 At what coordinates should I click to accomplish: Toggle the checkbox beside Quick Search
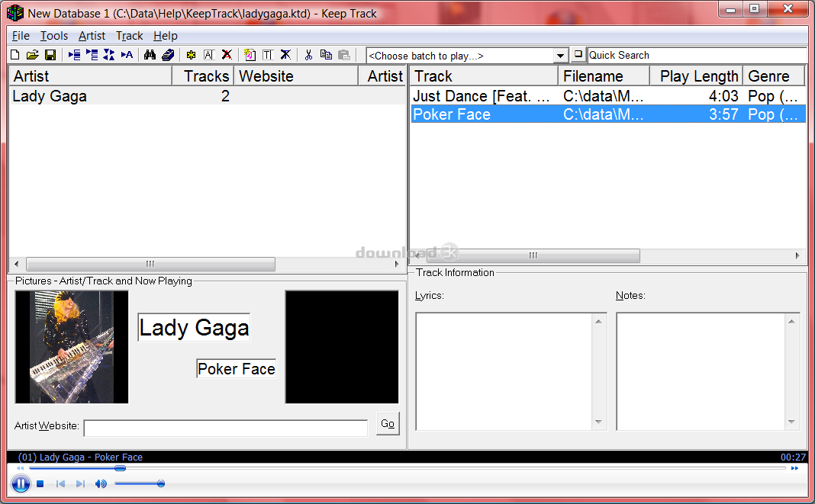578,55
